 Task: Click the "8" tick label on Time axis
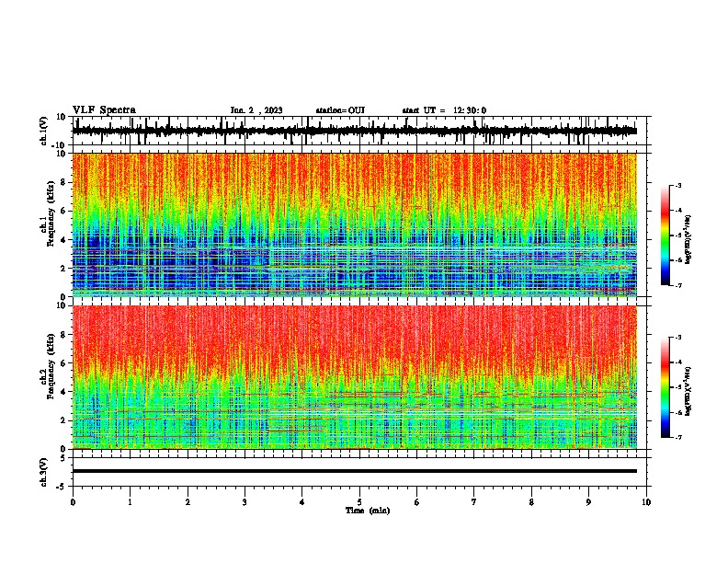531,502
